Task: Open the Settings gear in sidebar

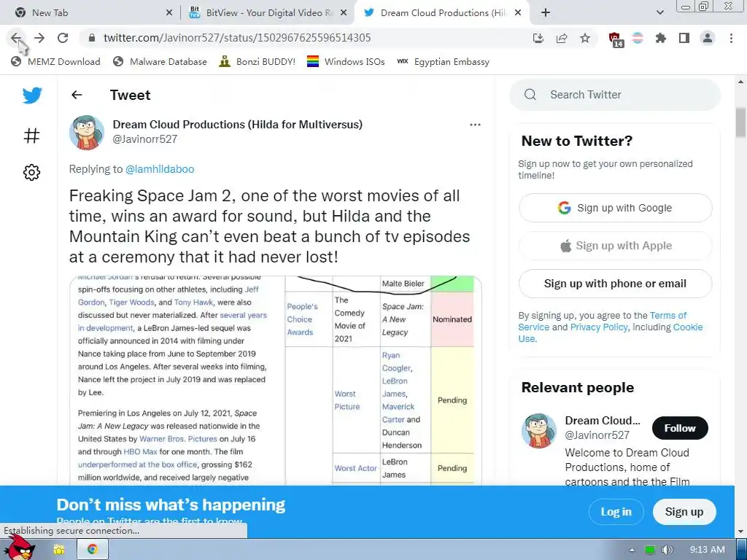Action: click(32, 172)
